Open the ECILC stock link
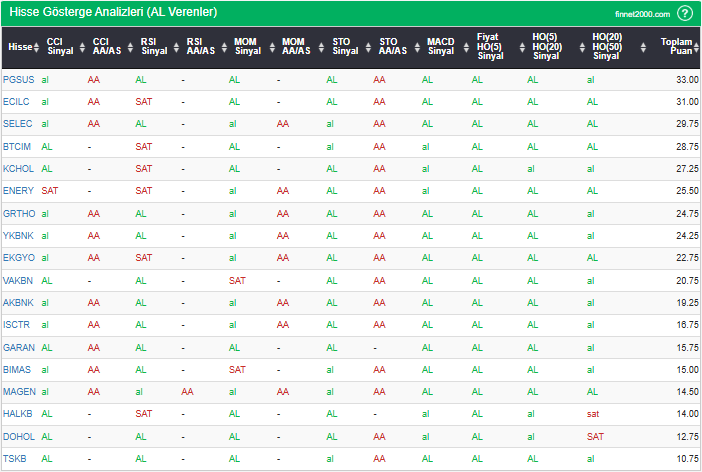The image size is (702, 472). coord(17,101)
